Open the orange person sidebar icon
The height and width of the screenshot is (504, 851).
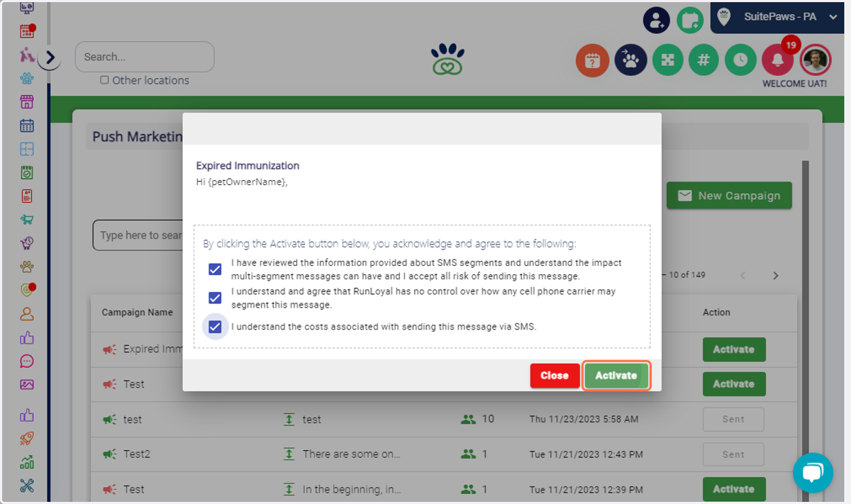click(x=27, y=314)
